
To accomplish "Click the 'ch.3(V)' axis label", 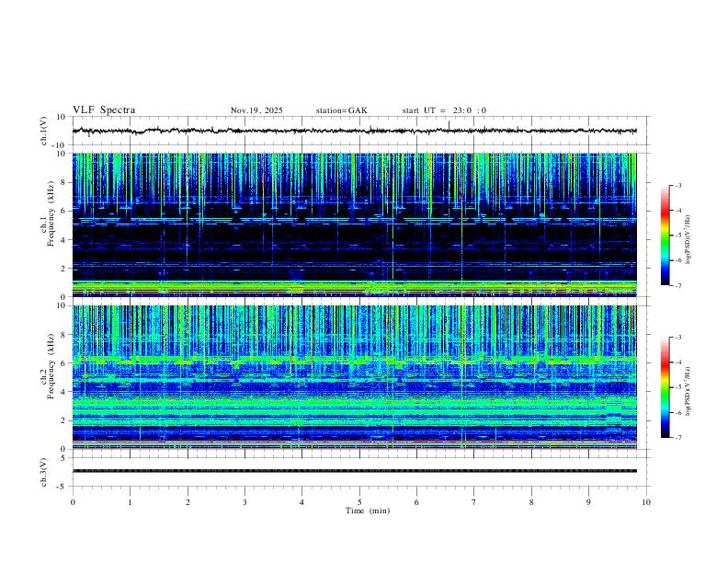I will pos(44,473).
